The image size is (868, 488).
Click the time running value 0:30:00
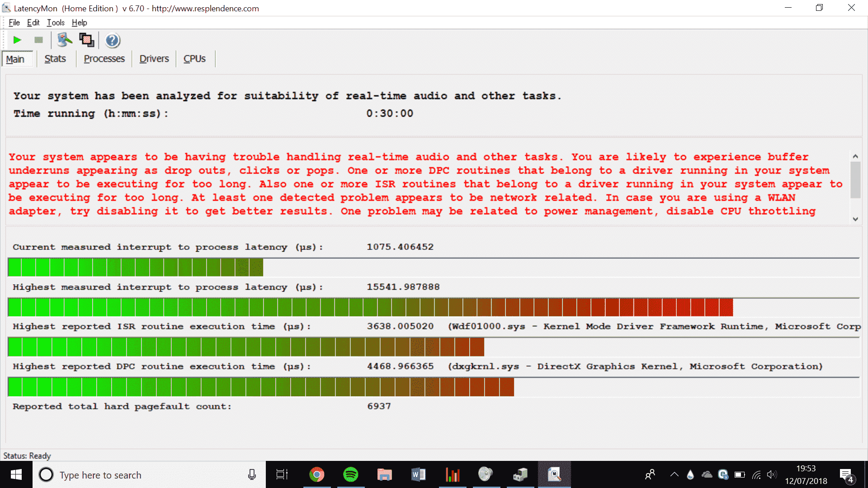(390, 113)
